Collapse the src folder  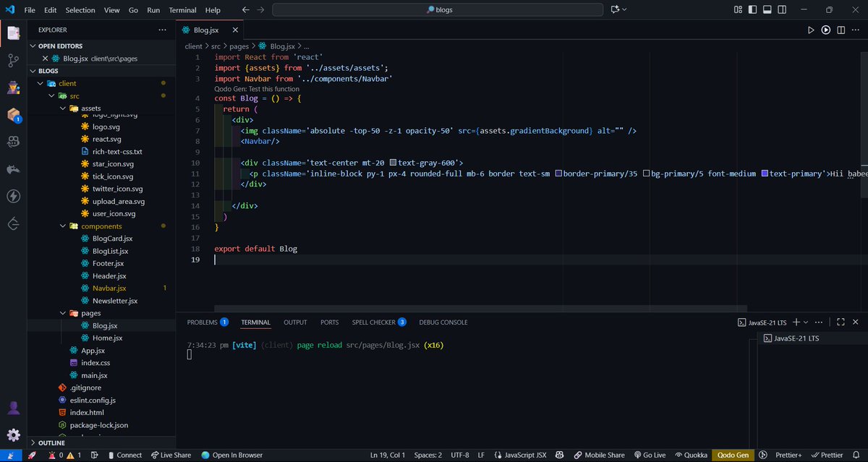[x=51, y=95]
